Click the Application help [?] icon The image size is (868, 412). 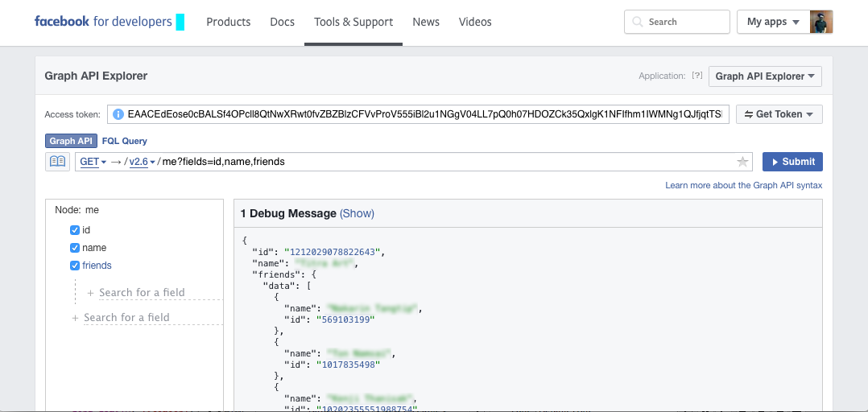[697, 76]
